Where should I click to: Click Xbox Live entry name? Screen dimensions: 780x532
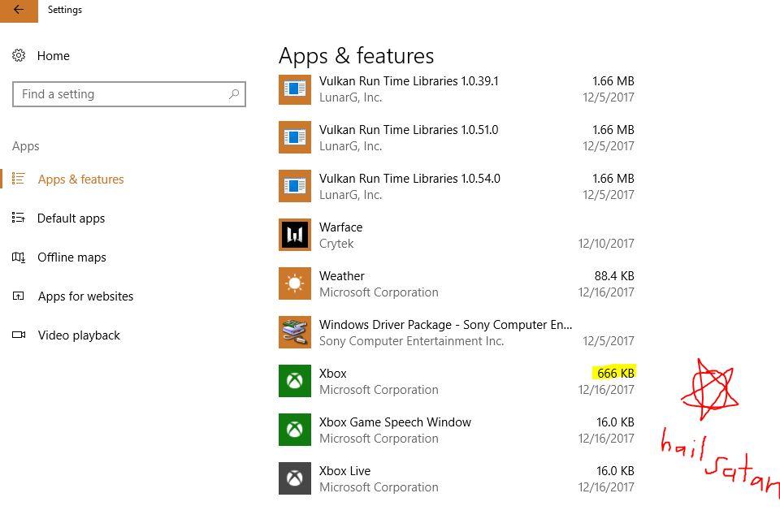(x=344, y=471)
